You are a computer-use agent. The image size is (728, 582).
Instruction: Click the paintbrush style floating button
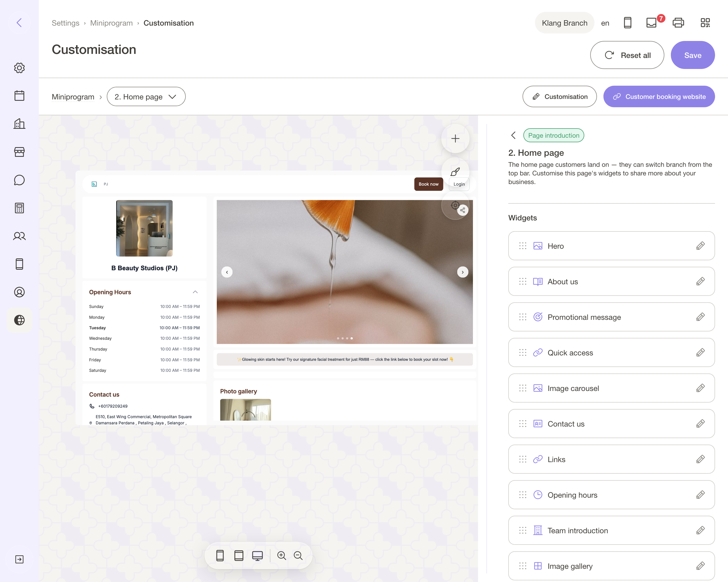click(x=455, y=172)
